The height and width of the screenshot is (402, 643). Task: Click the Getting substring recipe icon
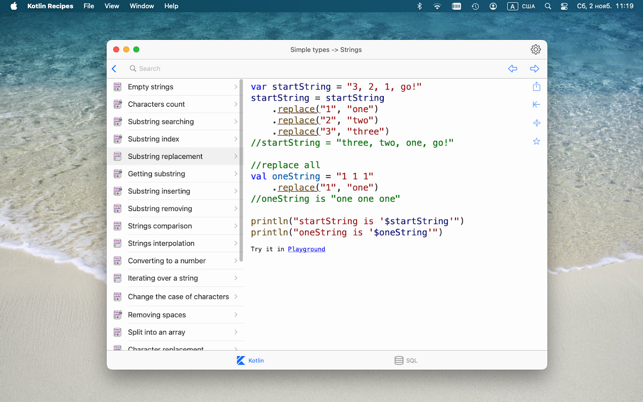point(118,174)
